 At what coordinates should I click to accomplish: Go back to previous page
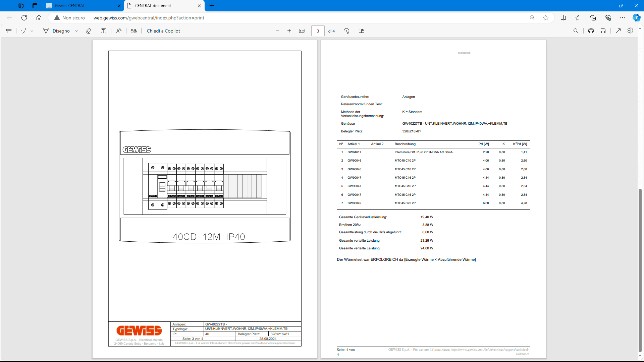[x=9, y=18]
